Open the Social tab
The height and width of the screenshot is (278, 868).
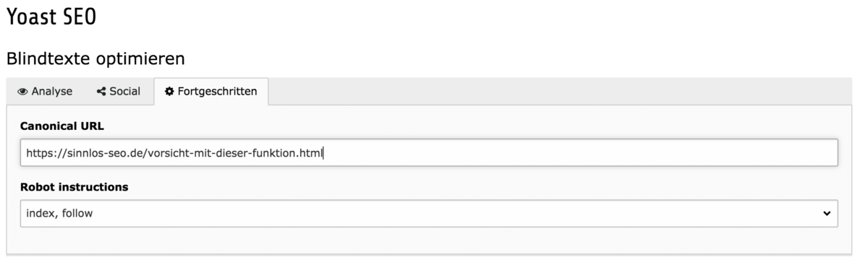(x=119, y=92)
